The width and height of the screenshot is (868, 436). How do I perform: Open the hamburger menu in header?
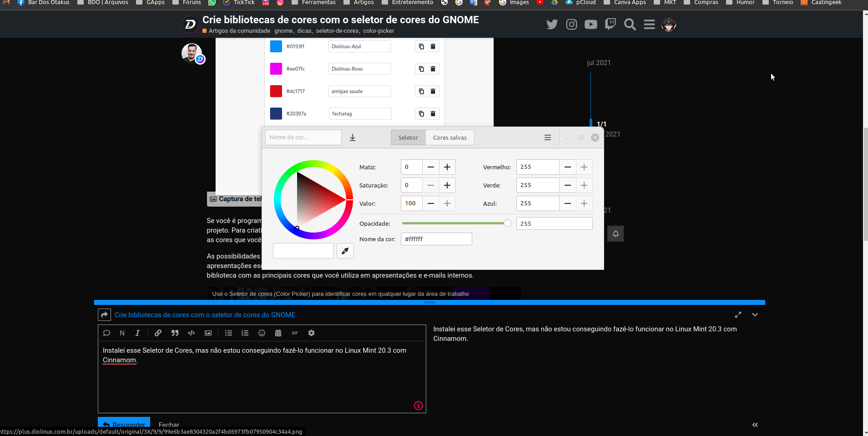point(649,25)
